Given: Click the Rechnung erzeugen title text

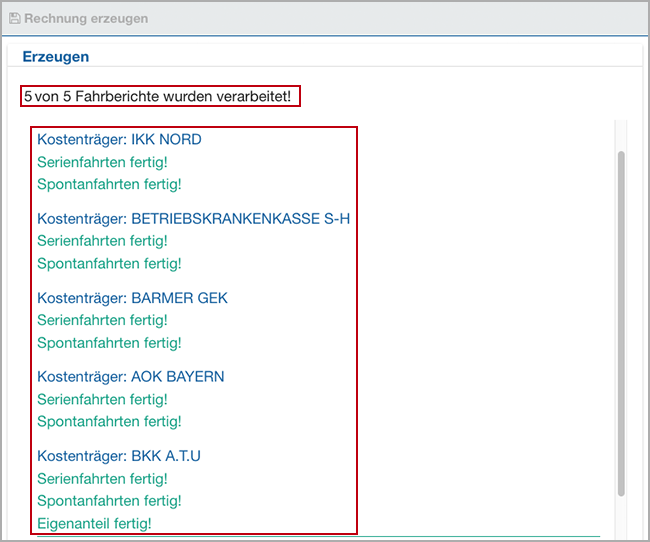Looking at the screenshot, I should click(x=86, y=19).
